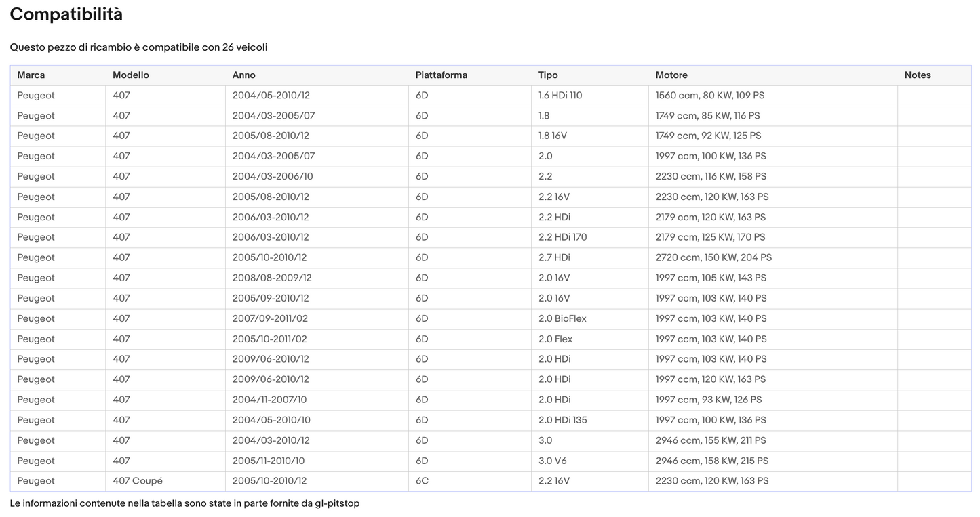Click the Motore column header
The image size is (980, 517).
click(x=671, y=75)
